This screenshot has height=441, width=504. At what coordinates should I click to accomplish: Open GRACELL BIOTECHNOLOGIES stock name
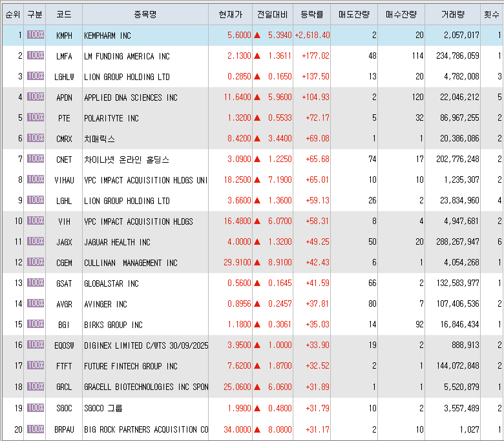click(x=146, y=387)
